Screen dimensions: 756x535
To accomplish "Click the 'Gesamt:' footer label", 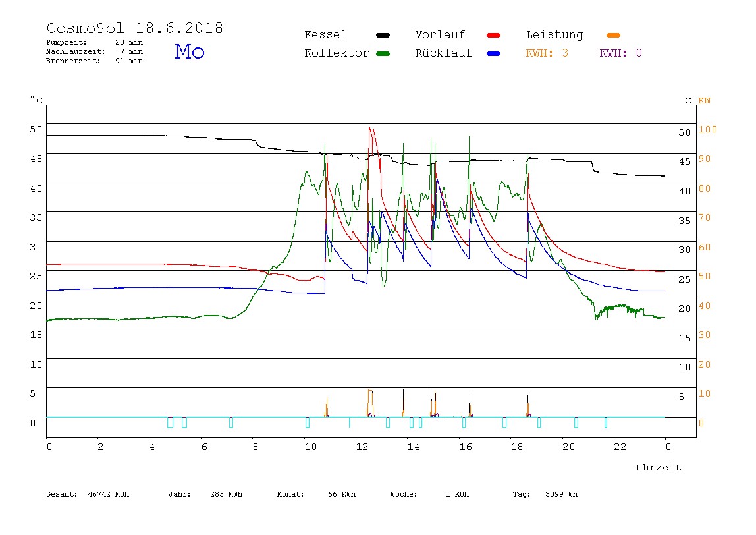I will click(62, 494).
